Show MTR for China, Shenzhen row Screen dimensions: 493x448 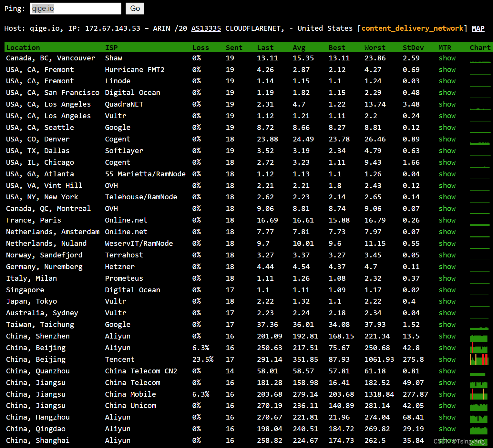pyautogui.click(x=447, y=336)
